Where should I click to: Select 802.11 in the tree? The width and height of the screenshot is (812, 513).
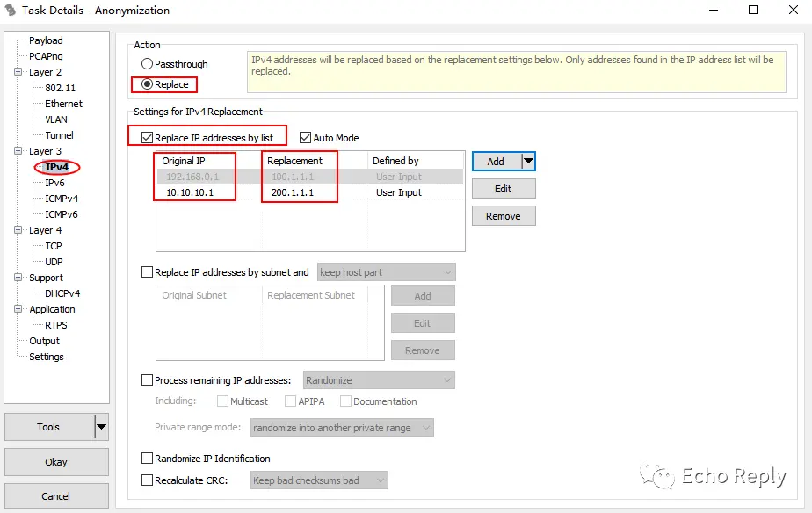pos(60,88)
